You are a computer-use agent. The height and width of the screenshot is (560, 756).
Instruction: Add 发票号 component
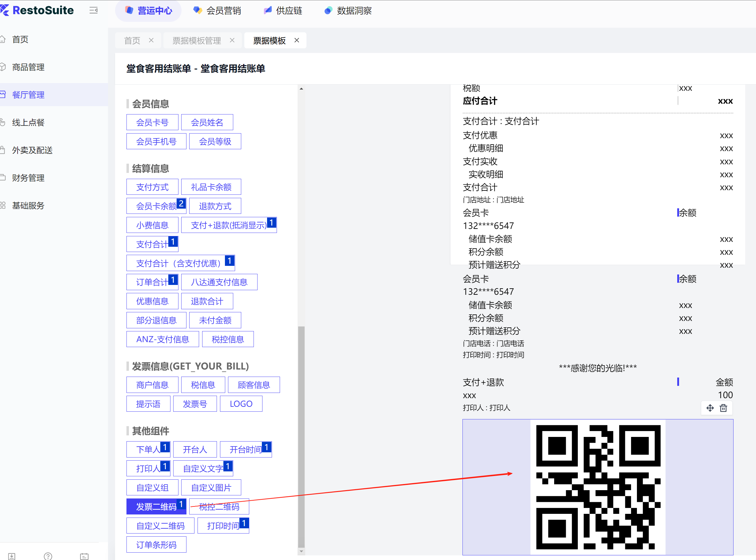(195, 404)
